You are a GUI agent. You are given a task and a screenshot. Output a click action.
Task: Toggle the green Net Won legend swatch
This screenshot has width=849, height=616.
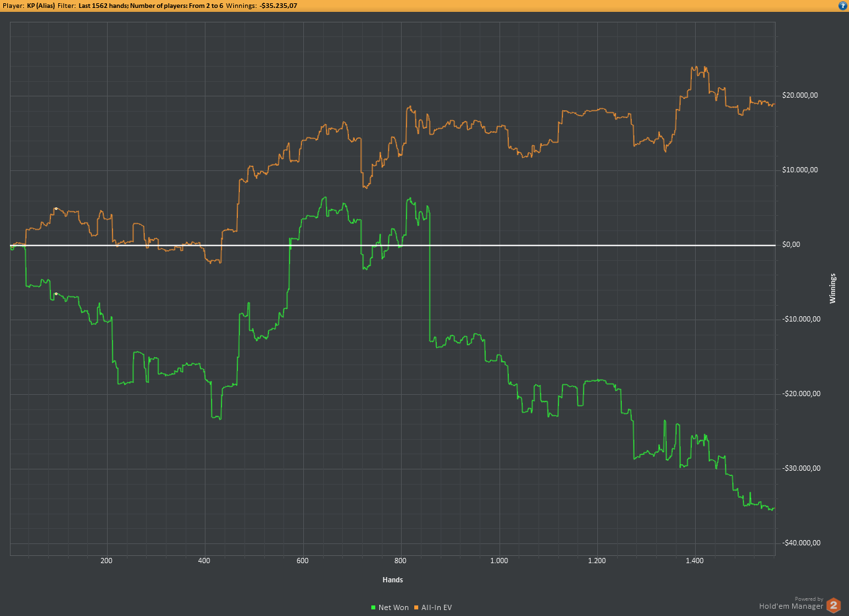373,607
